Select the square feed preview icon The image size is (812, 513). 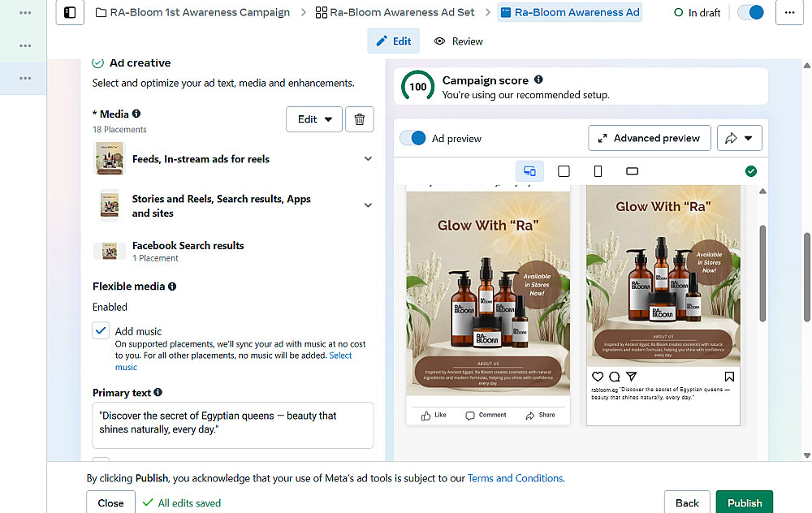coord(564,171)
